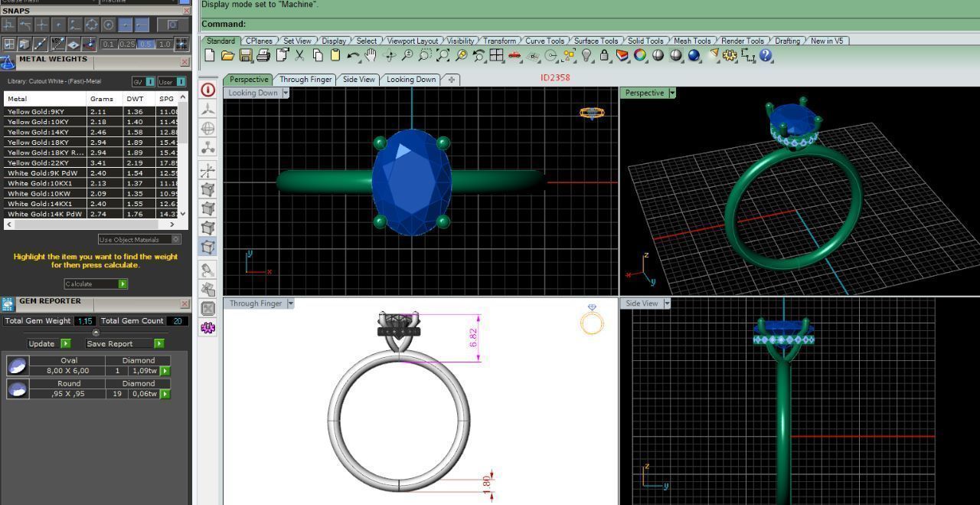
Task: Toggle the 0.1 grid snap value
Action: coord(109,44)
